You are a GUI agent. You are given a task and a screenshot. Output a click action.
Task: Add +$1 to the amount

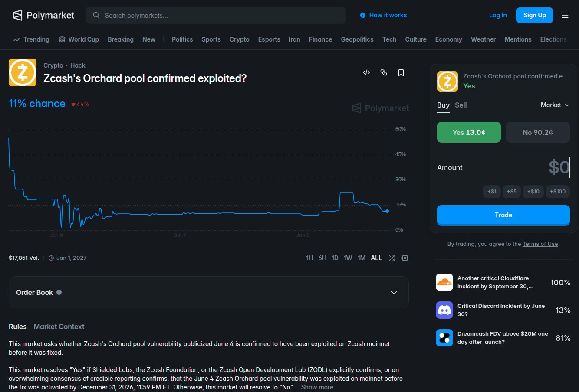coord(492,191)
